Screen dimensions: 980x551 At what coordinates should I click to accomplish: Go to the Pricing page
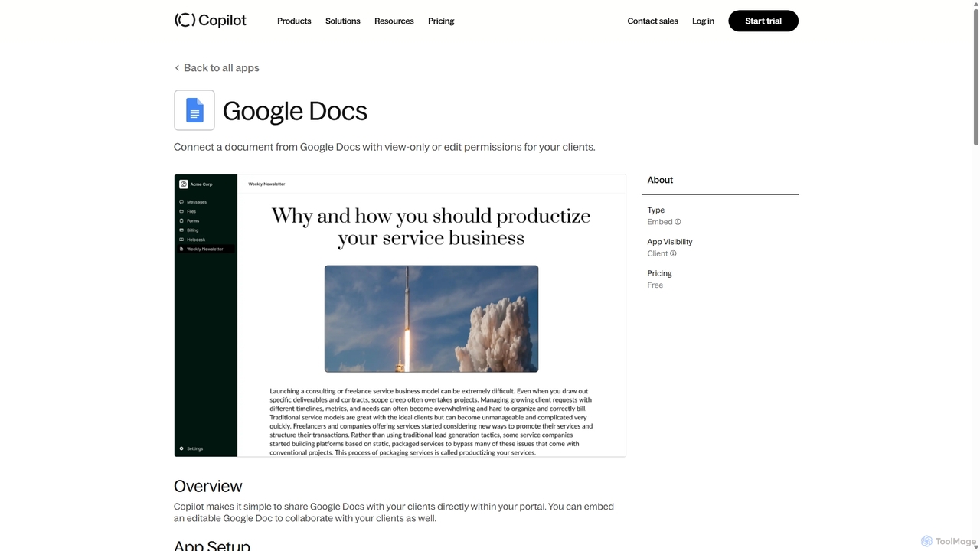pos(441,21)
